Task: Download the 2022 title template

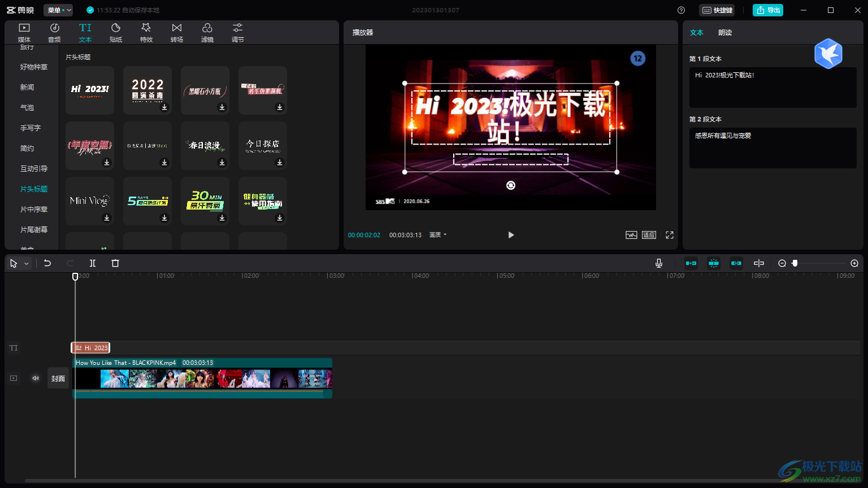Action: [164, 107]
